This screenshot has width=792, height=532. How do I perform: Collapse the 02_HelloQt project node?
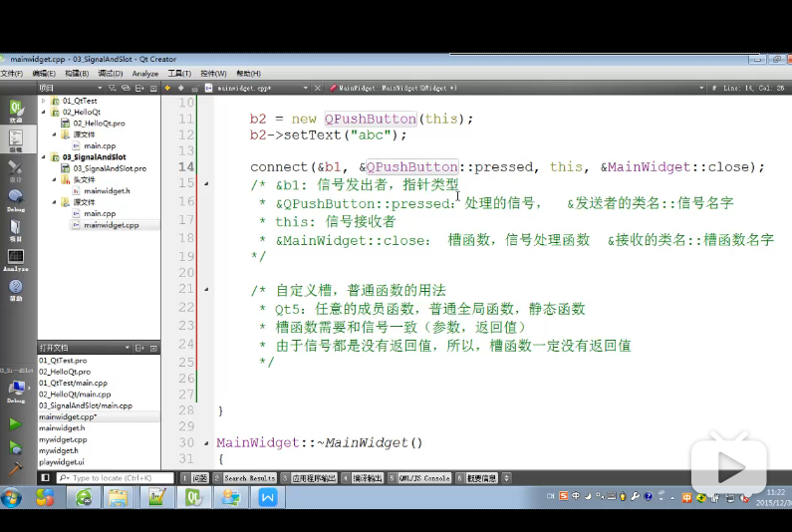44,112
